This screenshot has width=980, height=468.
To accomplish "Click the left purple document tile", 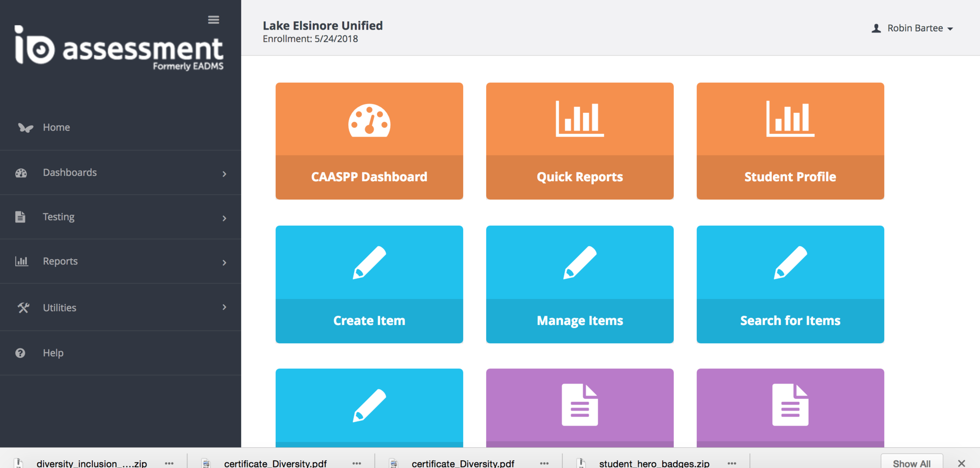I will 579,407.
